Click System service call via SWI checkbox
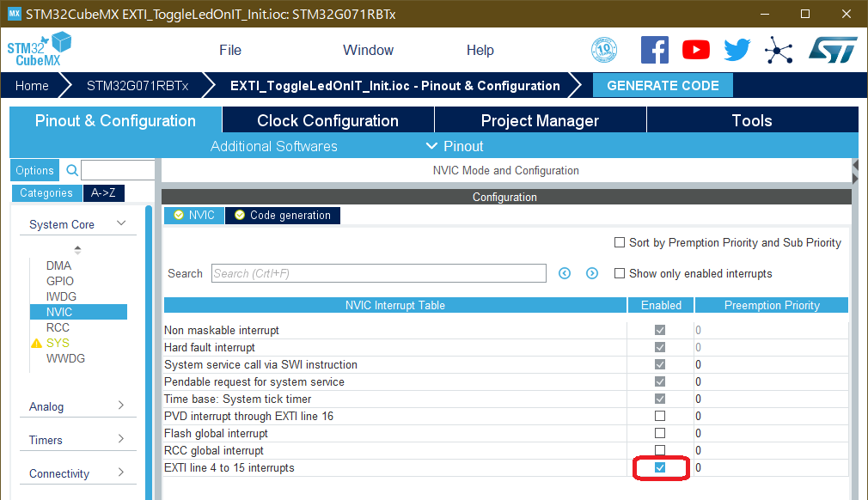868x500 pixels. pos(660,364)
